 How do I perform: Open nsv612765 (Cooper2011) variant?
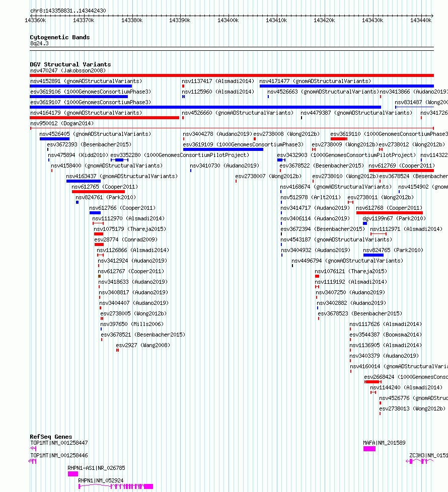(105, 187)
